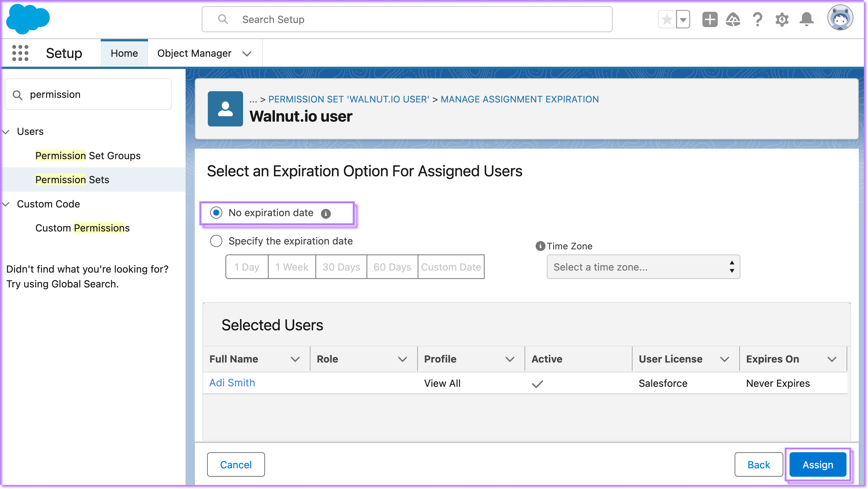Open the Full Name column menu chevron
This screenshot has width=868, height=489.
(295, 359)
